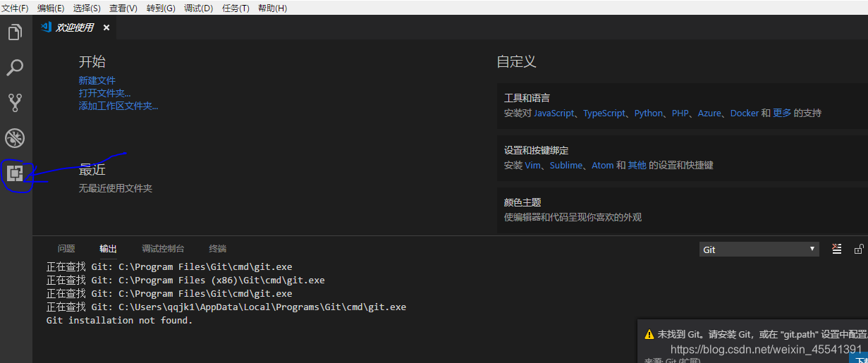Click the JavaScript language link
Viewport: 868px width, 363px height.
pos(554,113)
